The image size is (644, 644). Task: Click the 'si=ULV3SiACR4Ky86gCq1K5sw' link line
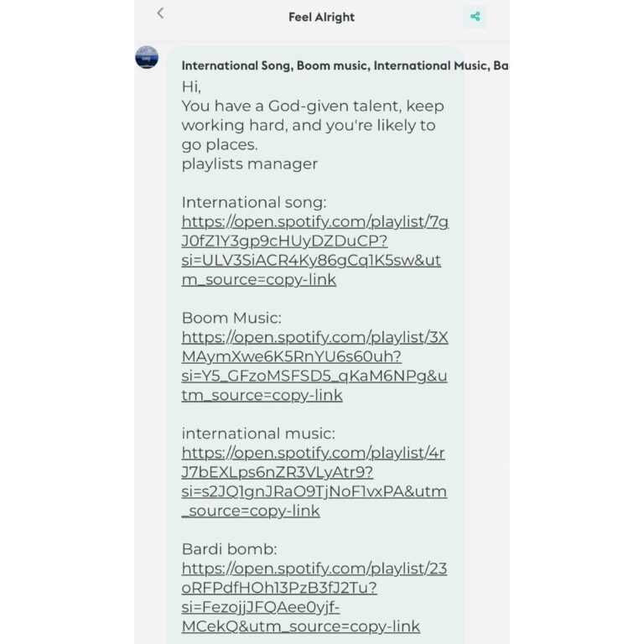point(311,261)
